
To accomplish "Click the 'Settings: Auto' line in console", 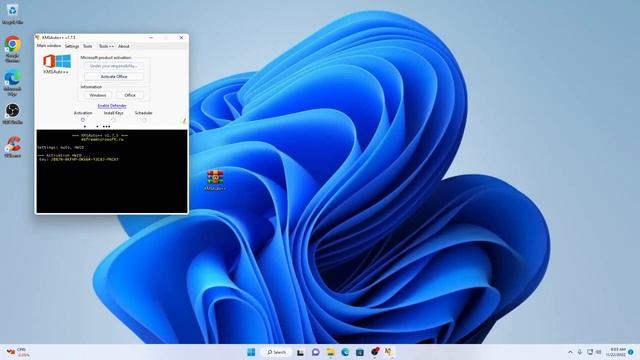I will (60, 147).
